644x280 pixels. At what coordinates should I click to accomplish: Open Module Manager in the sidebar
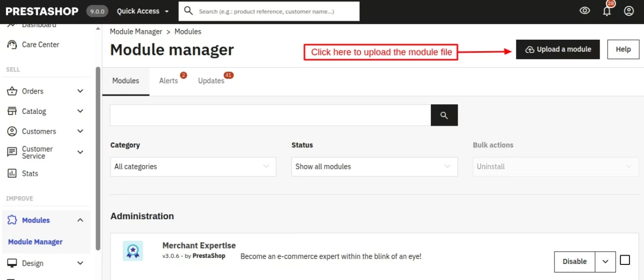(35, 242)
